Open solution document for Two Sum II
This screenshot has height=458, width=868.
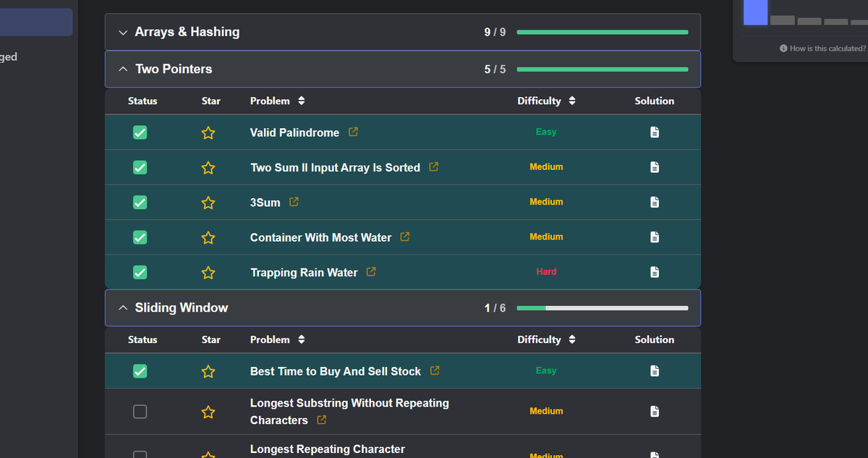click(x=655, y=167)
